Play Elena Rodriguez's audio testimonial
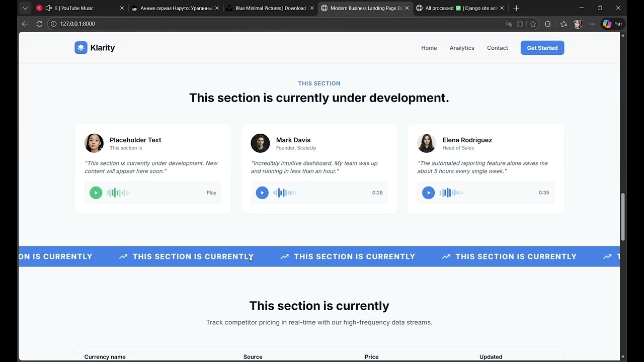Viewport: 644px width, 362px height. [x=428, y=193]
